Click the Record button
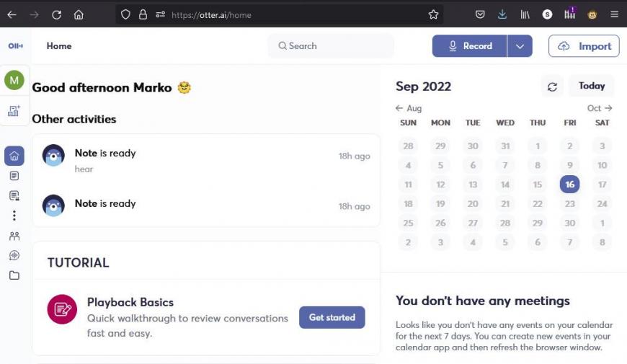This screenshot has width=627, height=364. pos(469,46)
